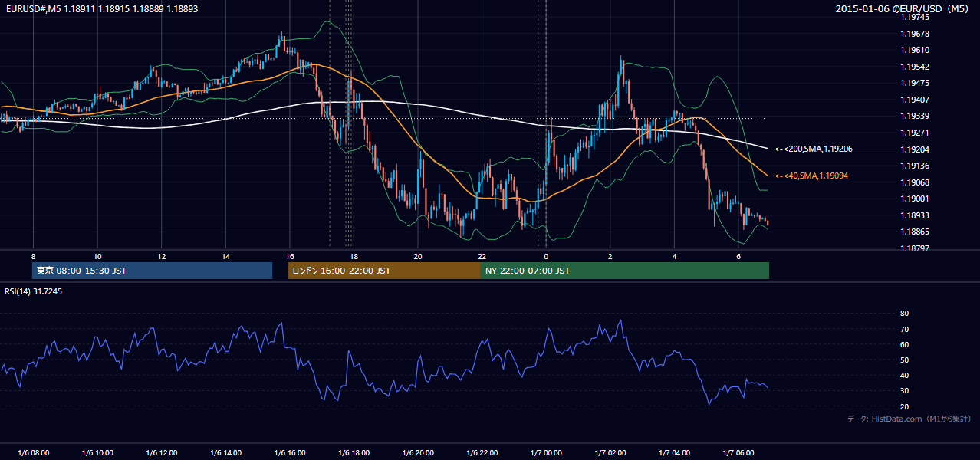The height and width of the screenshot is (460, 980).
Task: Click price axis value 1.19475
Action: tap(916, 83)
